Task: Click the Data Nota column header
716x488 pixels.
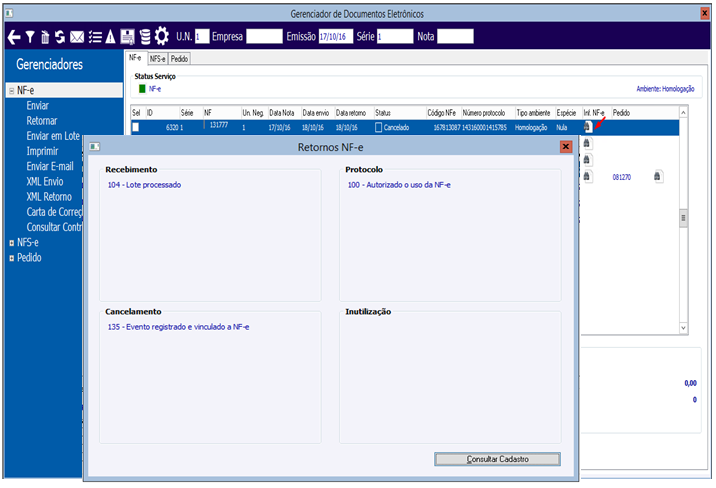Action: pos(282,113)
